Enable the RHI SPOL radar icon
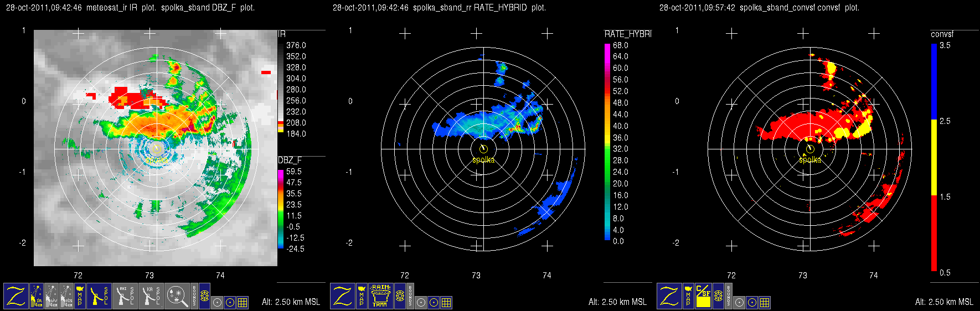The height and width of the screenshot is (311, 980). pyautogui.click(x=125, y=296)
